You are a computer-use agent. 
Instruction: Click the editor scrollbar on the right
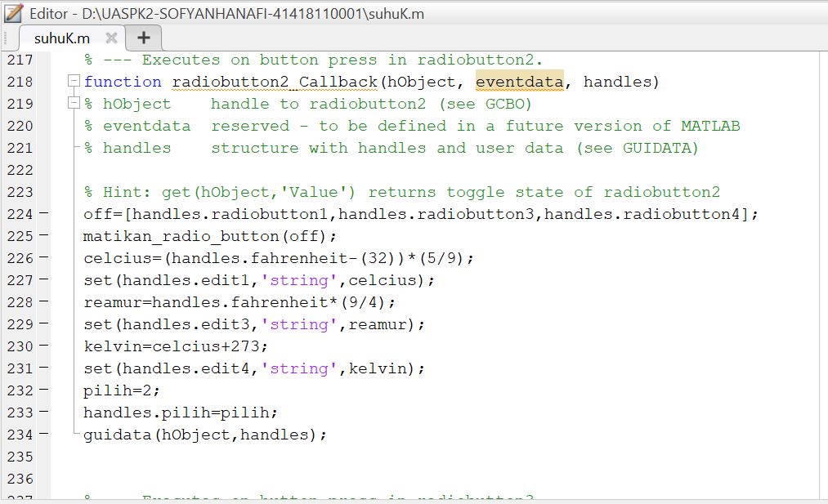click(821, 245)
